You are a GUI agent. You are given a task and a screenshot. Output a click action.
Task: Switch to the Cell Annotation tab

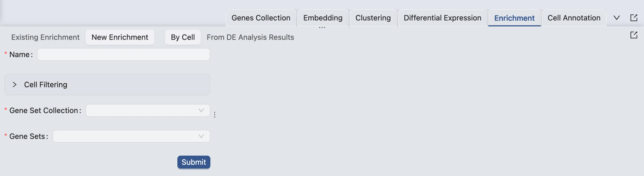tap(574, 18)
